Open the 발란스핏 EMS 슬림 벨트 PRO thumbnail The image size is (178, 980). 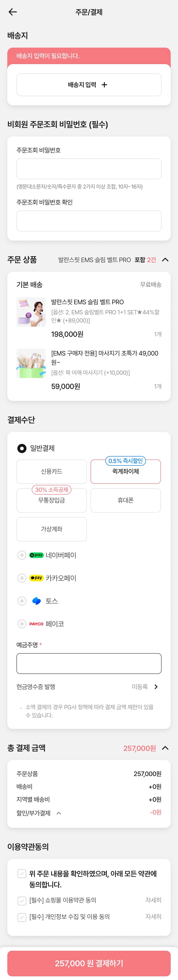(31, 312)
